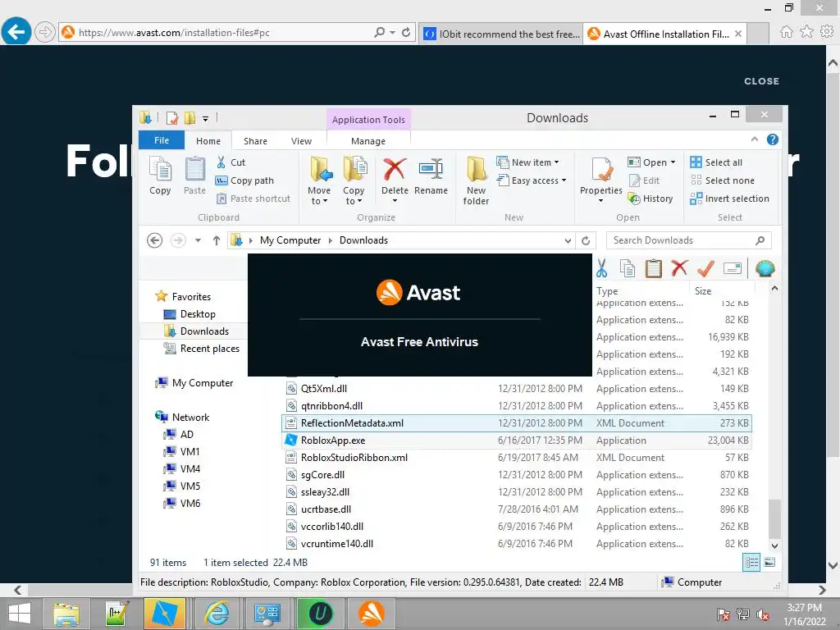Screen dimensions: 840x630
Task: Go up one folder level arrow
Action: click(x=216, y=240)
